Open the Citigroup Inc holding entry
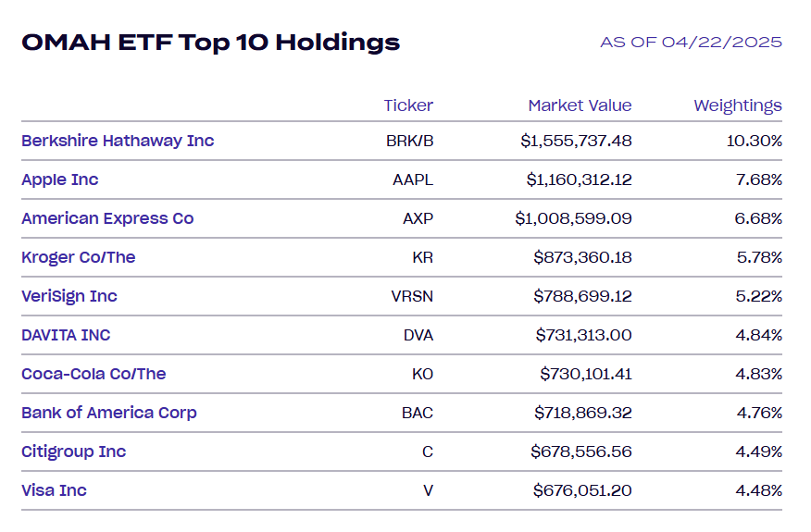 (74, 452)
